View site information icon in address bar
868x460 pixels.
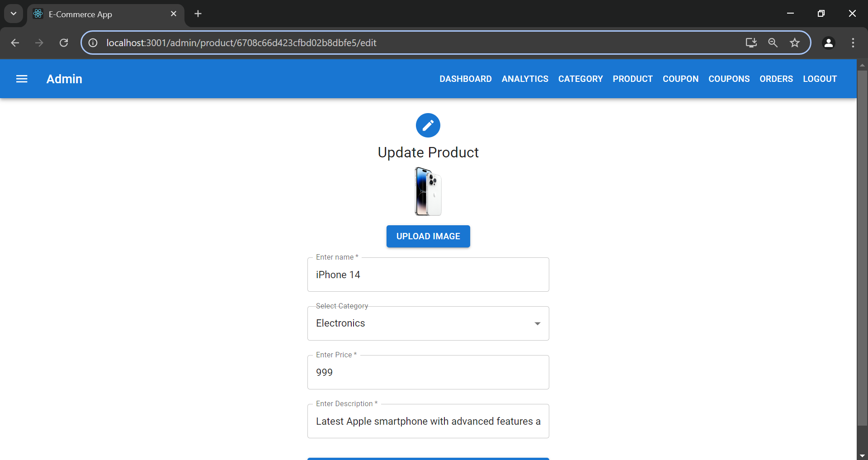point(93,43)
